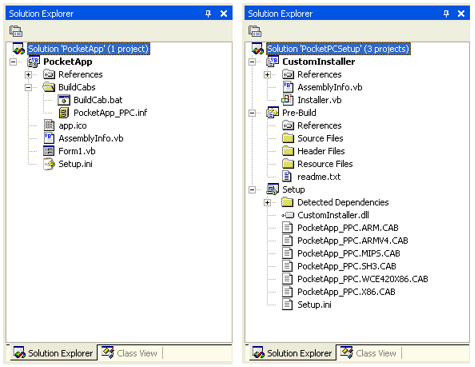Screen dimensions: 475x367
Task: Select the Setup project icon
Action: (x=273, y=189)
